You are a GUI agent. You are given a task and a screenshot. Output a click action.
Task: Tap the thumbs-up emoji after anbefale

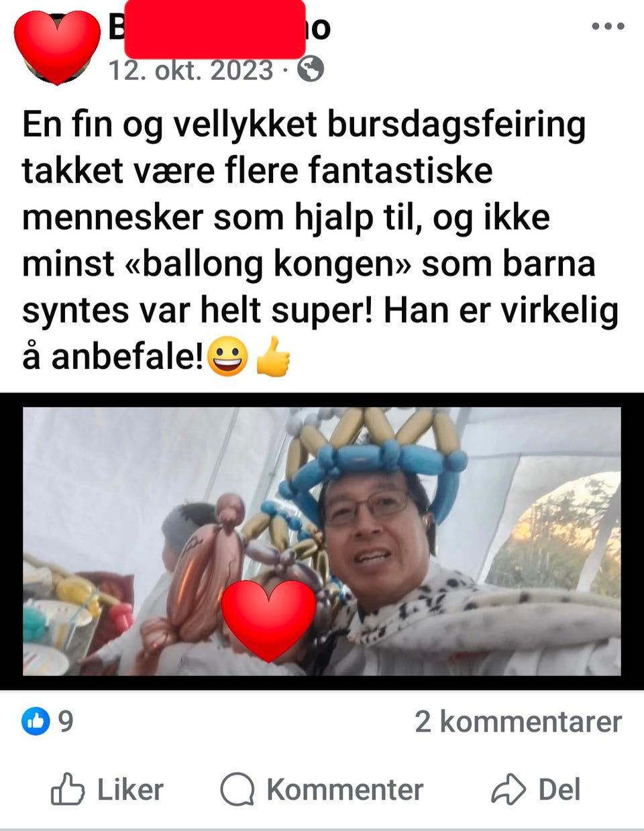point(273,356)
